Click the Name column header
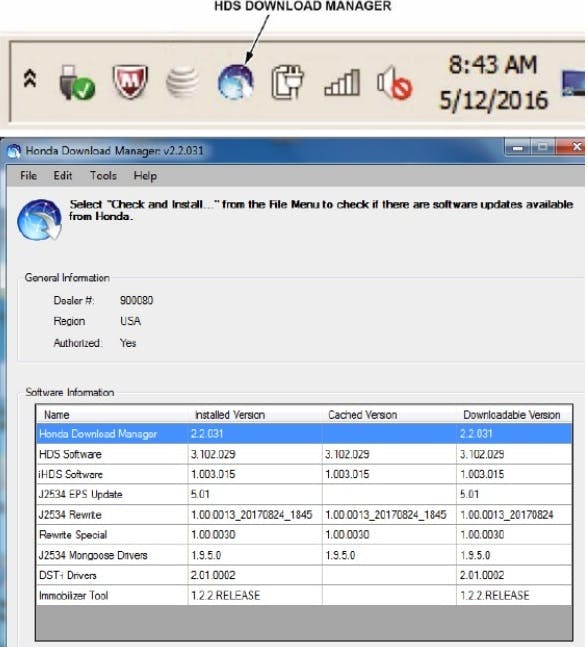This screenshot has height=647, width=588. 111,415
